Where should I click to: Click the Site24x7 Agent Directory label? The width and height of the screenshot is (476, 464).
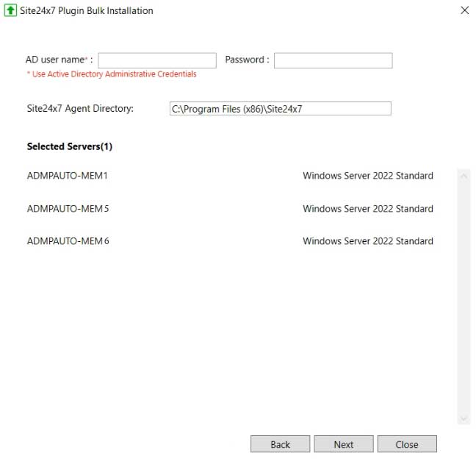pos(80,109)
